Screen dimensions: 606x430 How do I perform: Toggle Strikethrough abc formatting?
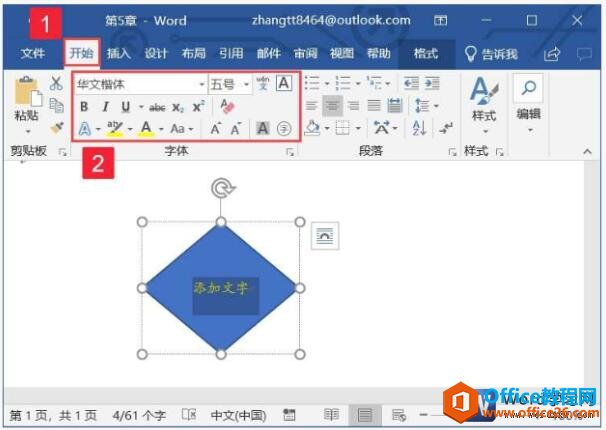click(157, 107)
